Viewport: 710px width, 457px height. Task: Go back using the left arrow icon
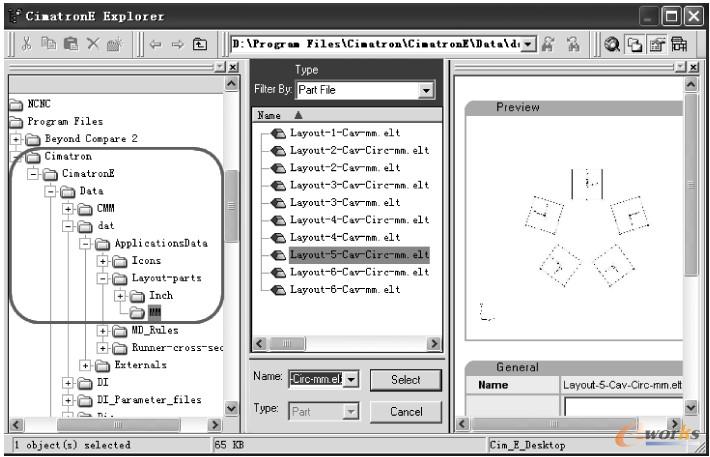tap(155, 44)
